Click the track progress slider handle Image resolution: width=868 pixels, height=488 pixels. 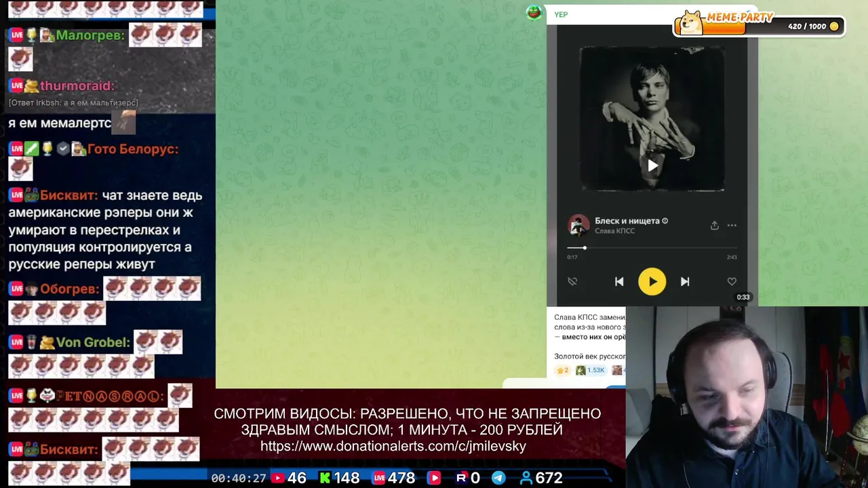(x=585, y=248)
